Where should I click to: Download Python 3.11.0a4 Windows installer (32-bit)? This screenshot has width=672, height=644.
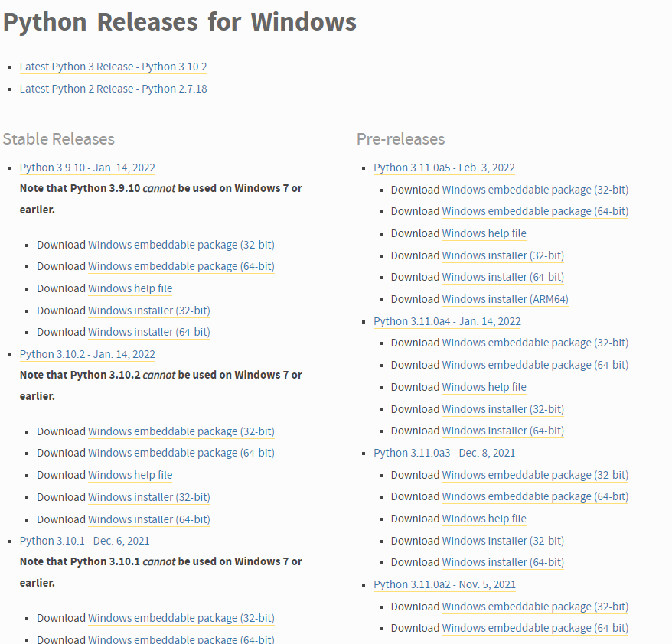tap(503, 409)
